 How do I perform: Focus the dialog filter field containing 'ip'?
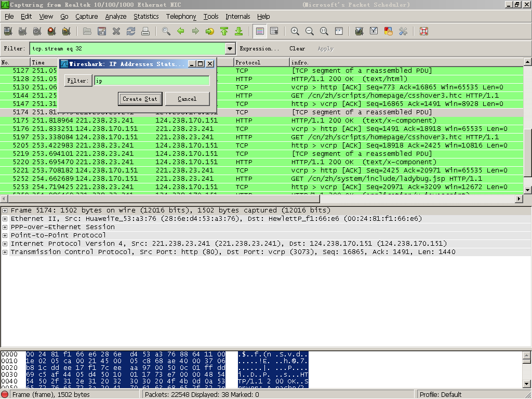point(152,81)
